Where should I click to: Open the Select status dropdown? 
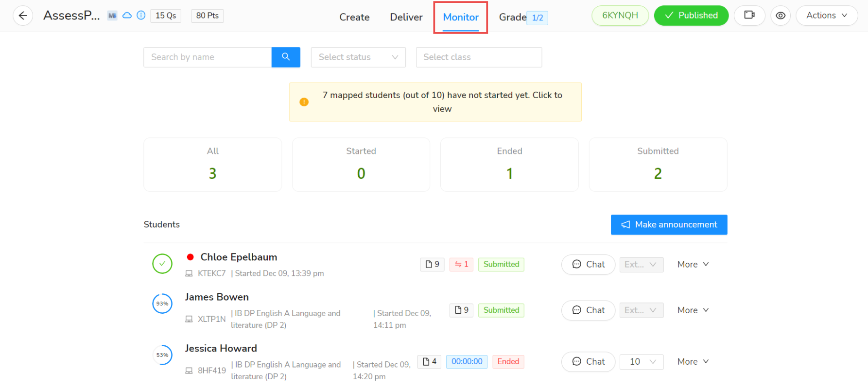(358, 57)
